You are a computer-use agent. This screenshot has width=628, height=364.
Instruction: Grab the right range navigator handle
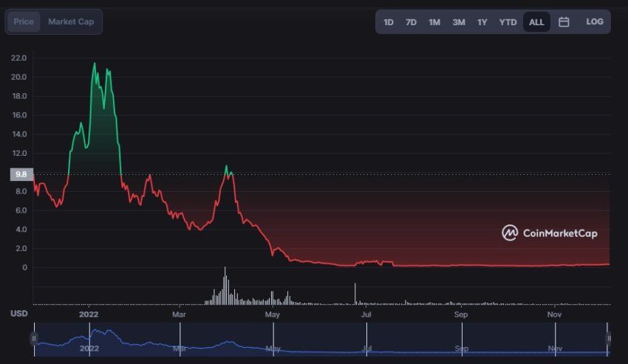pyautogui.click(x=608, y=338)
